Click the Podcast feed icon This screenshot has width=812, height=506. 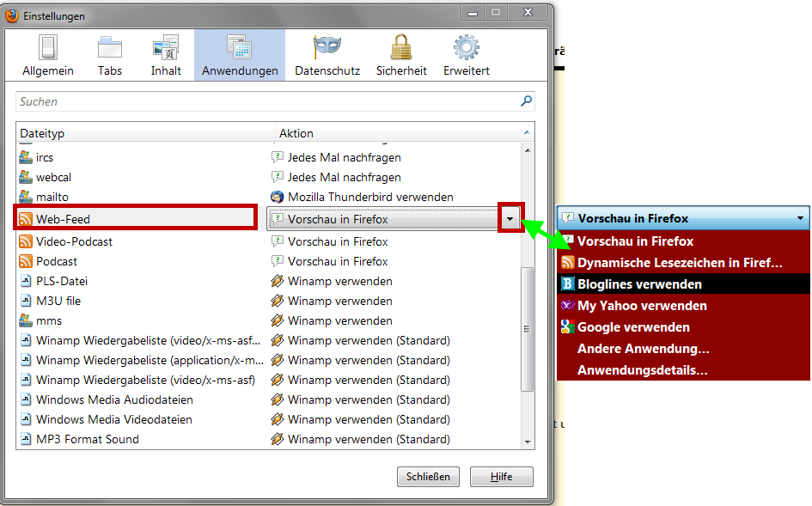(x=26, y=261)
